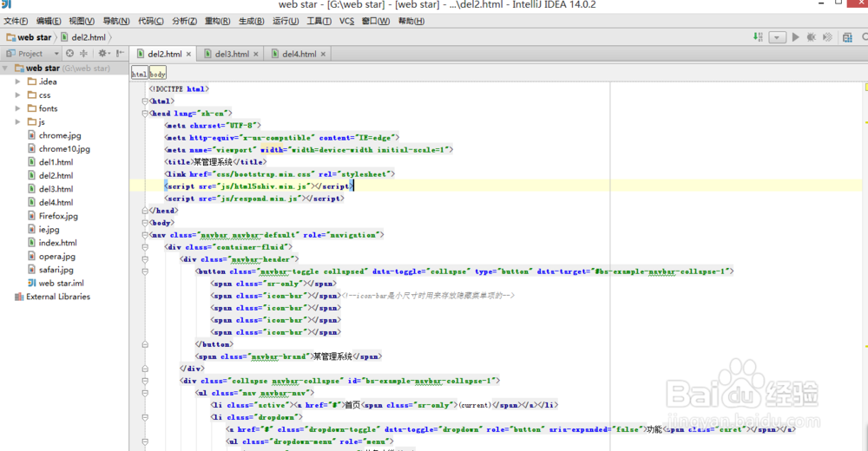868x451 pixels.
Task: Click the Run with Coverage icon
Action: click(x=827, y=37)
